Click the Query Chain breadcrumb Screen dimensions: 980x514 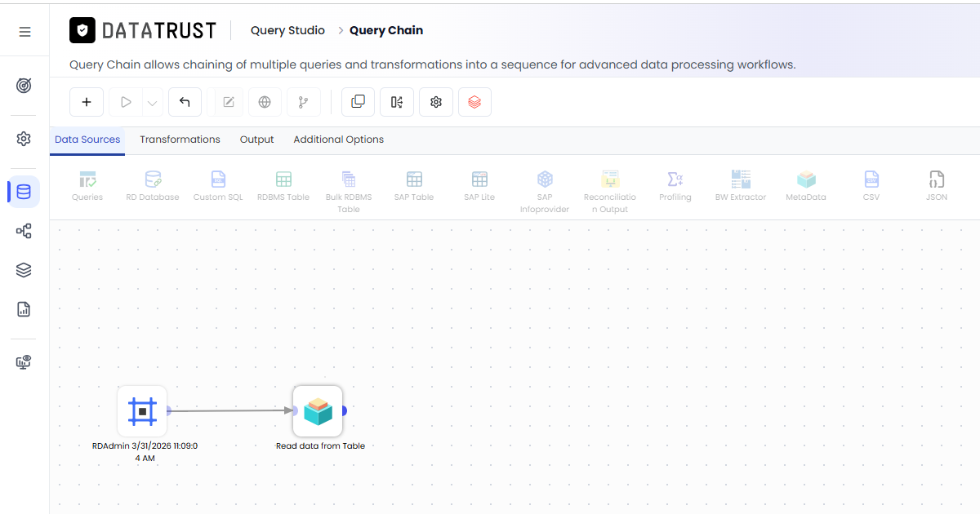pos(386,30)
